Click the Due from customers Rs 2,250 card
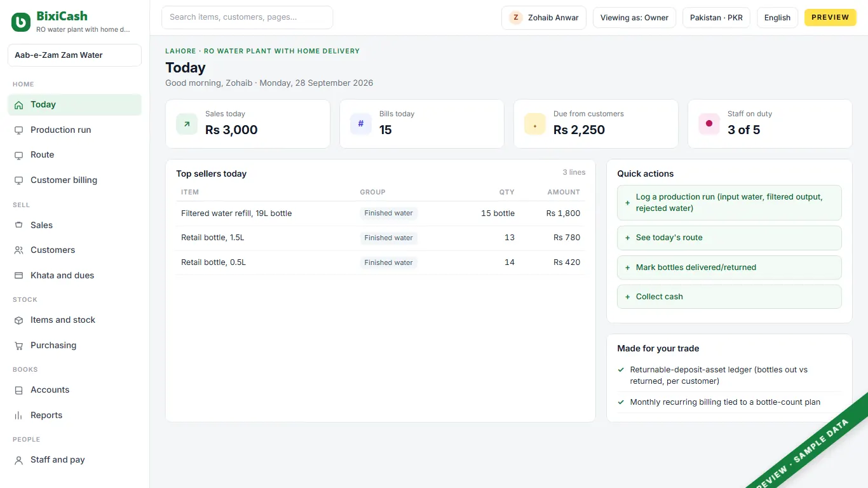Viewport: 868px width, 488px height. coord(596,124)
